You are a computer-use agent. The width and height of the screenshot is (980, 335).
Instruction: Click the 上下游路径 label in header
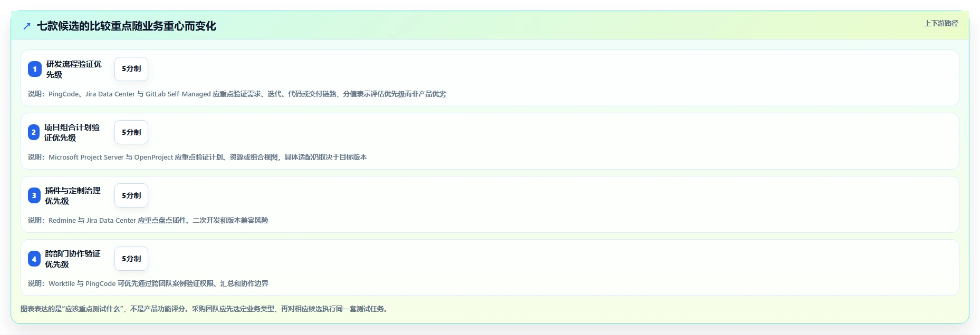click(941, 23)
